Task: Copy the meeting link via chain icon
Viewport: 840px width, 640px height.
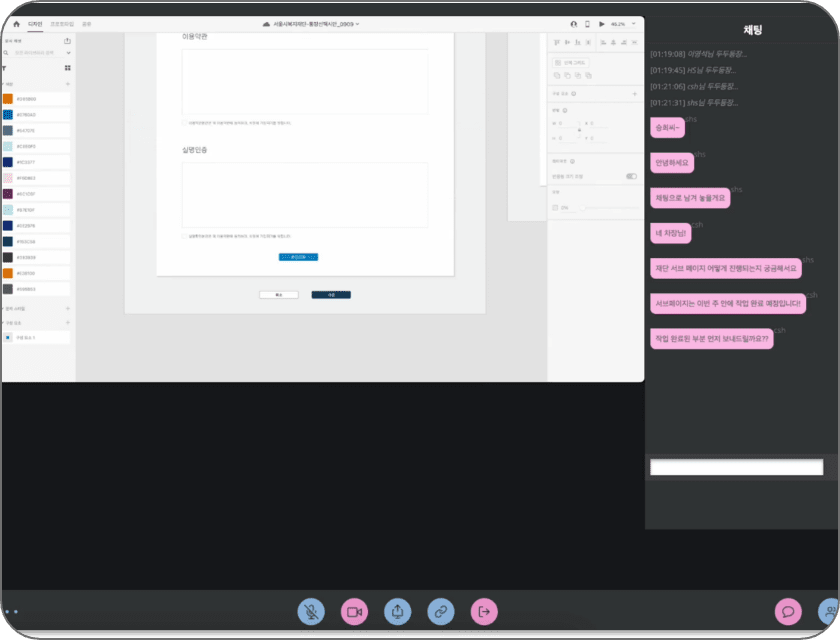Action: pos(441,611)
